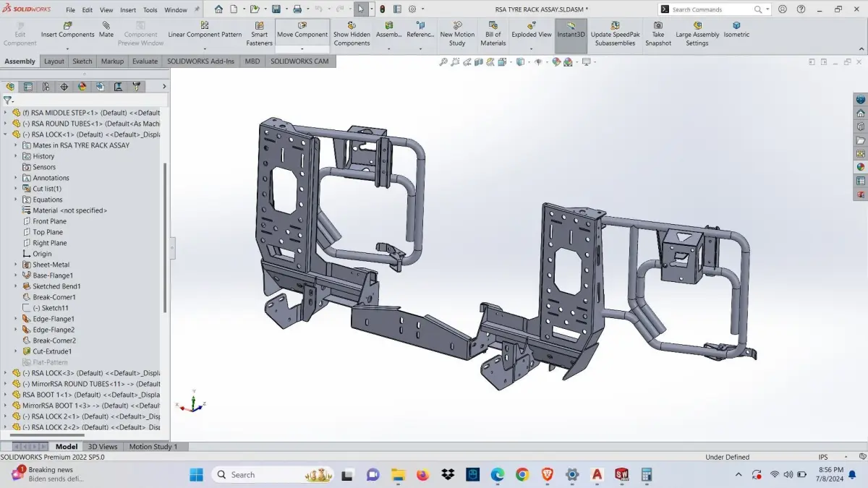Click Take Snapshot
Image resolution: width=868 pixels, height=488 pixels.
tap(658, 34)
